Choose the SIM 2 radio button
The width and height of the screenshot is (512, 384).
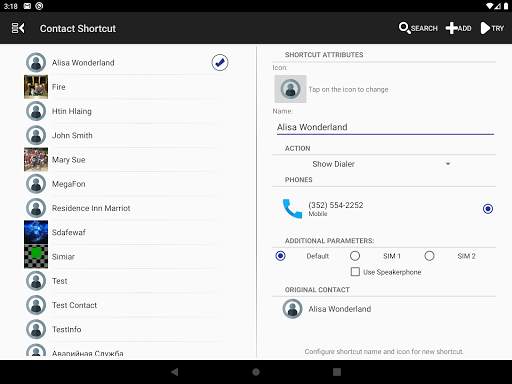pyautogui.click(x=429, y=256)
